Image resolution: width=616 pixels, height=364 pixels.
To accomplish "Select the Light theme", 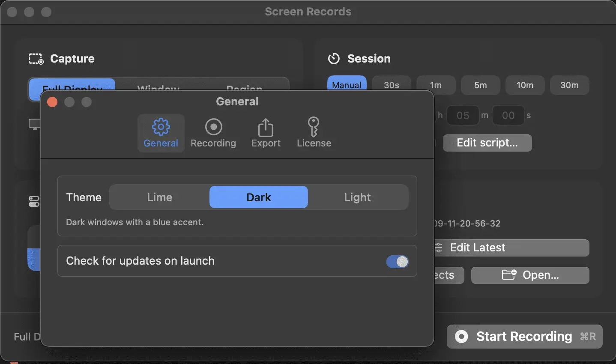I will point(357,197).
